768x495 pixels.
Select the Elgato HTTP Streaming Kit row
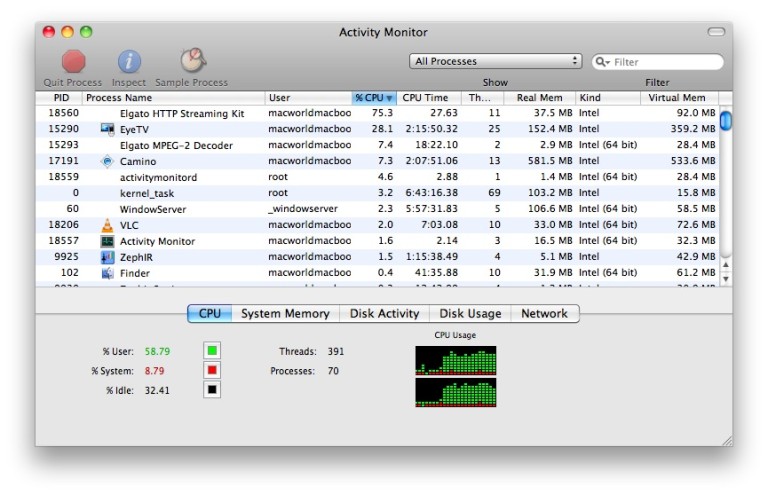(x=377, y=113)
